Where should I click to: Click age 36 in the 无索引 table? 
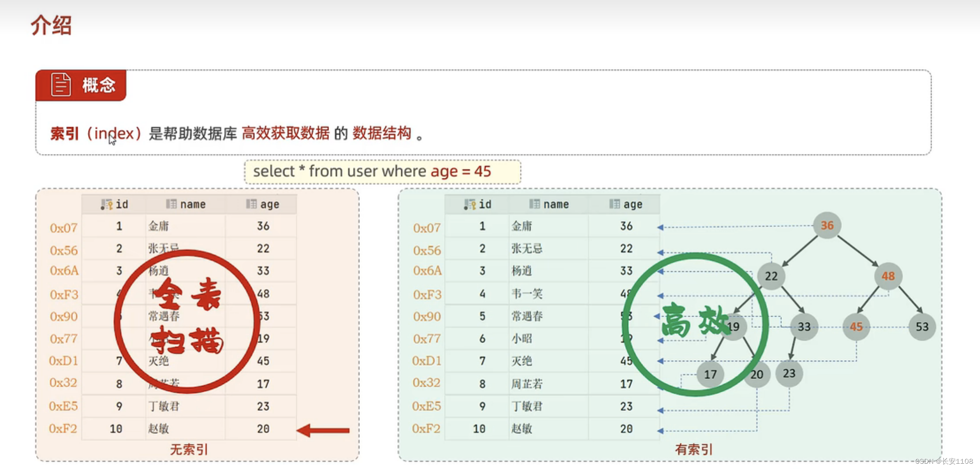click(263, 226)
